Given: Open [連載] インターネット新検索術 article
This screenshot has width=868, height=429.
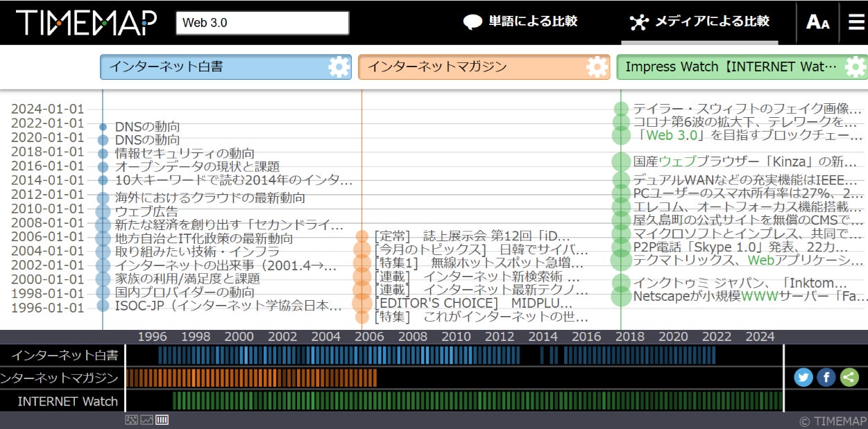Looking at the screenshot, I should (x=477, y=276).
